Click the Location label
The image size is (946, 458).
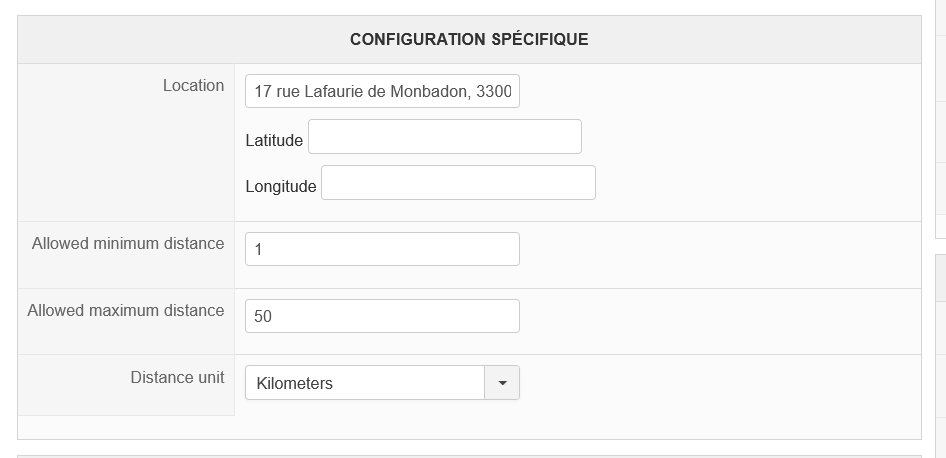(193, 86)
